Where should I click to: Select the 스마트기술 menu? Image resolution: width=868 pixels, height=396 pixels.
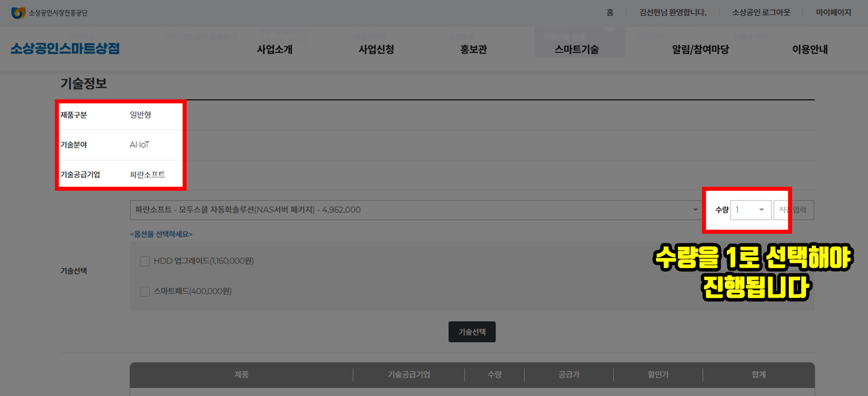577,49
